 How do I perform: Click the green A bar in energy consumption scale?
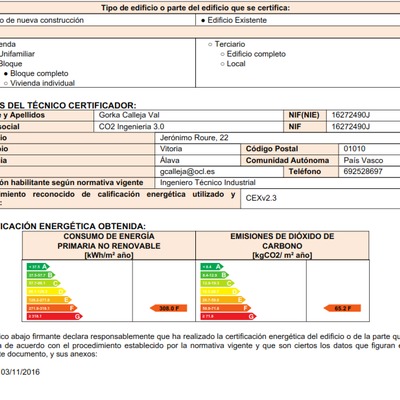coord(38,267)
